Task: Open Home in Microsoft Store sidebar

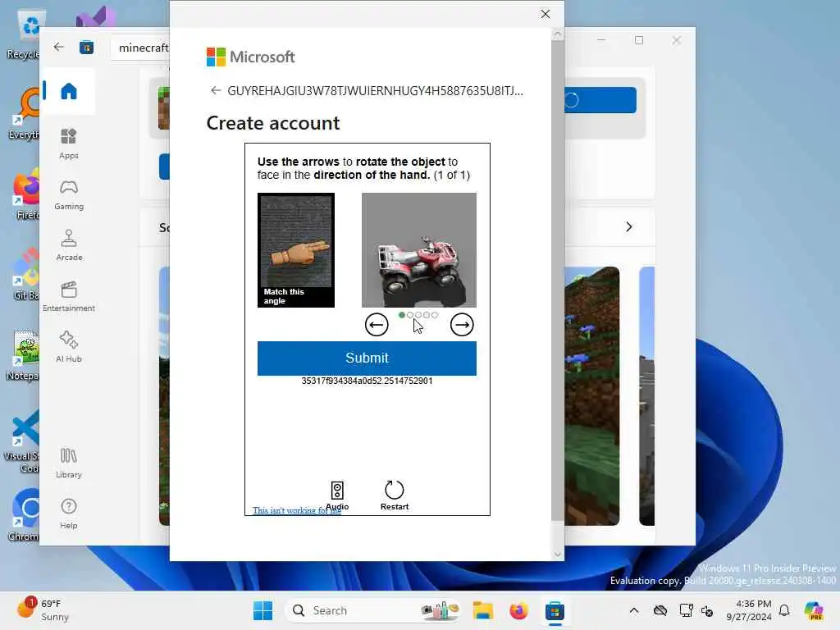Action: click(x=69, y=91)
